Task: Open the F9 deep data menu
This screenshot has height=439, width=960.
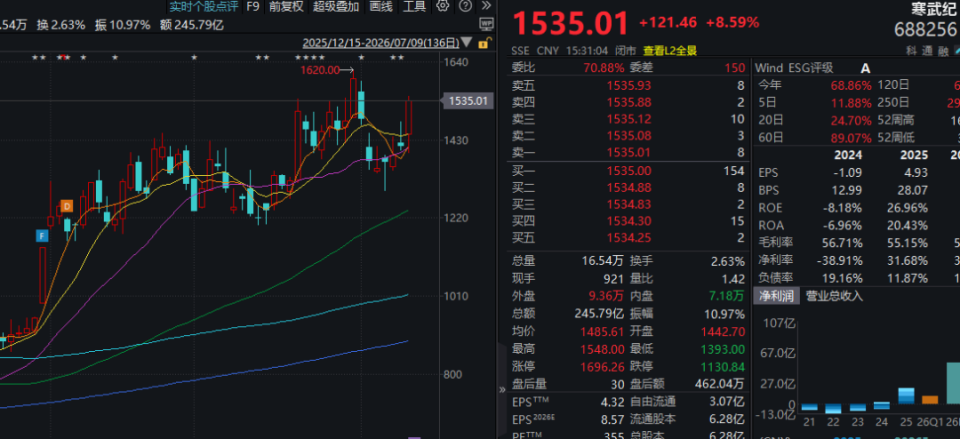Action: click(x=253, y=6)
